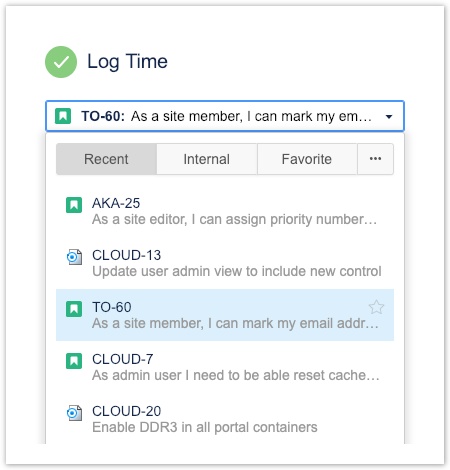Screen dimensions: 450x470
Task: Click the CLOUD-13 issue type icon
Action: tap(74, 257)
